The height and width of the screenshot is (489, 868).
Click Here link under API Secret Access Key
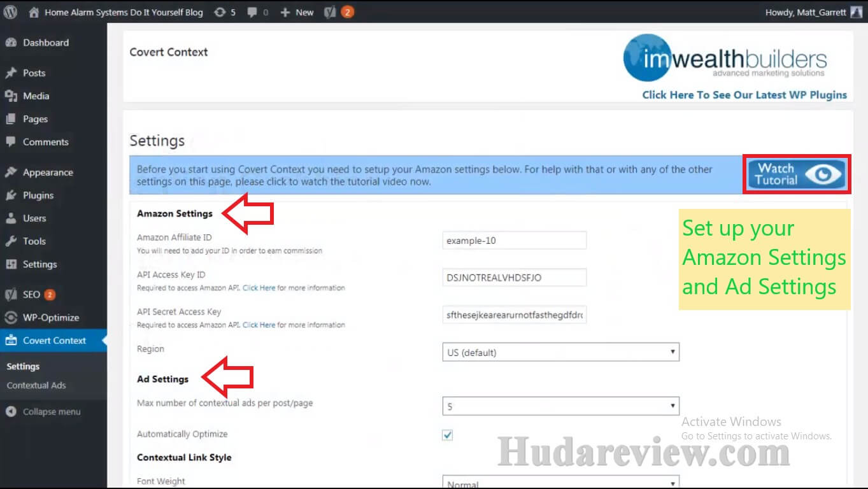(259, 325)
